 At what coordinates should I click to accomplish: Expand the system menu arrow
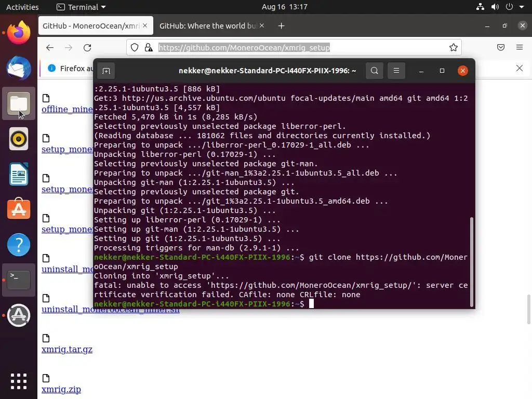click(x=522, y=7)
